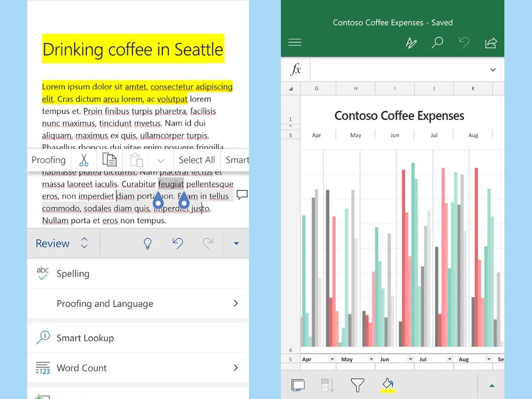Screen dimensions: 532x399
Task: Open Aug filter dropdown in row 5
Action: click(488, 359)
